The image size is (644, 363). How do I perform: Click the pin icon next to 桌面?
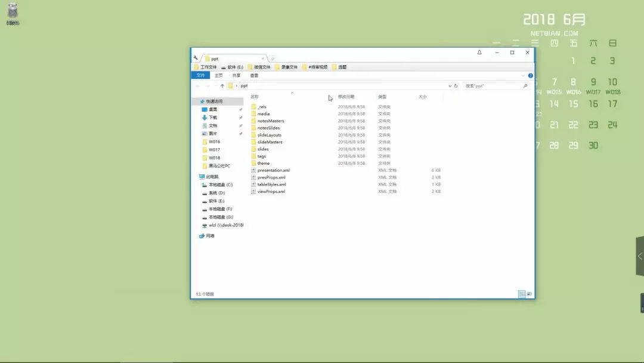(x=241, y=110)
